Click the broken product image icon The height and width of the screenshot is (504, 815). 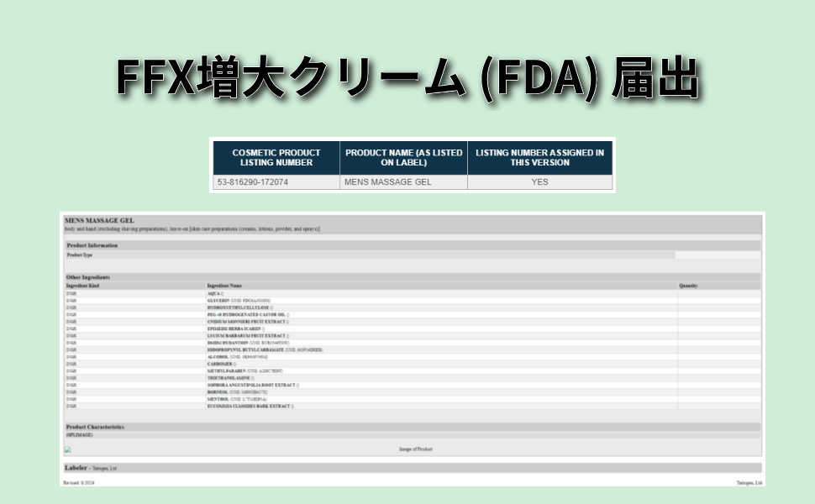(x=68, y=449)
